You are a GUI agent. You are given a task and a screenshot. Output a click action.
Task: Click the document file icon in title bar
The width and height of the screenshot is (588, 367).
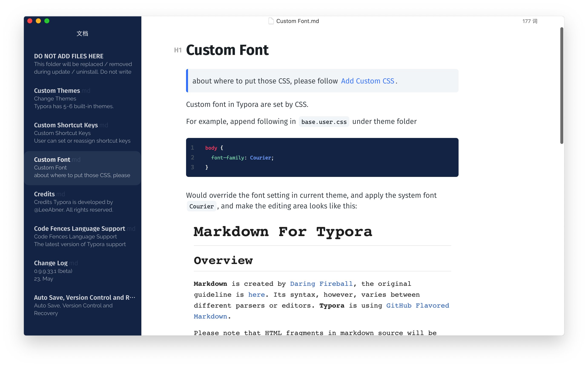click(x=271, y=21)
